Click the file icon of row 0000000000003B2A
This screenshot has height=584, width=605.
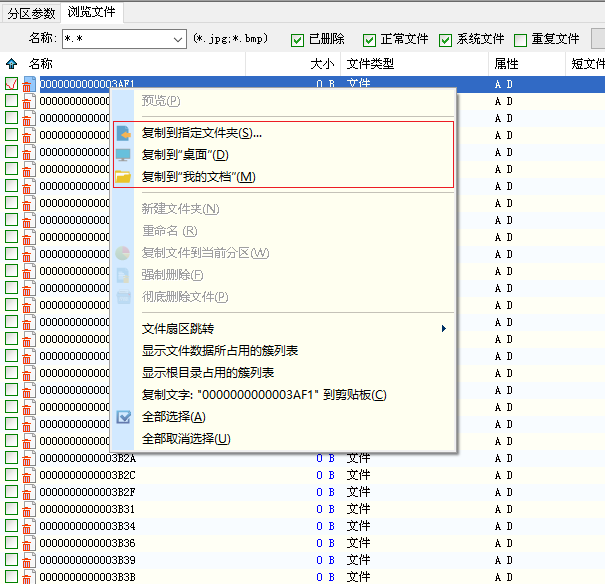pyautogui.click(x=29, y=458)
